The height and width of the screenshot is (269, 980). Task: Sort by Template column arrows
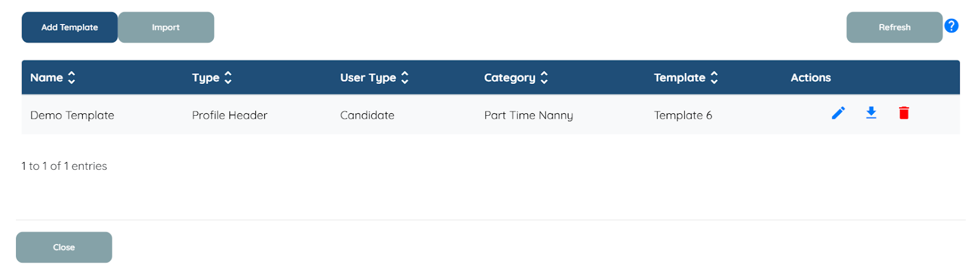(714, 78)
